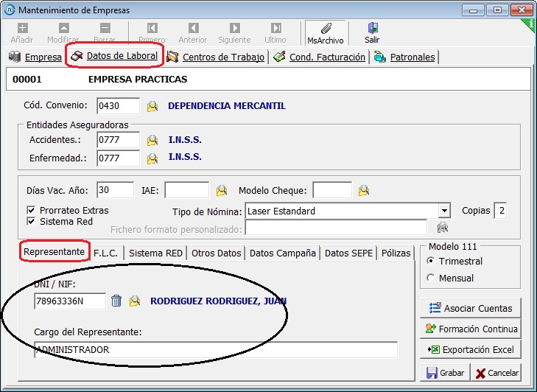The height and width of the screenshot is (392, 537).
Task: Click the Asociar Cuentas button
Action: coord(470,308)
